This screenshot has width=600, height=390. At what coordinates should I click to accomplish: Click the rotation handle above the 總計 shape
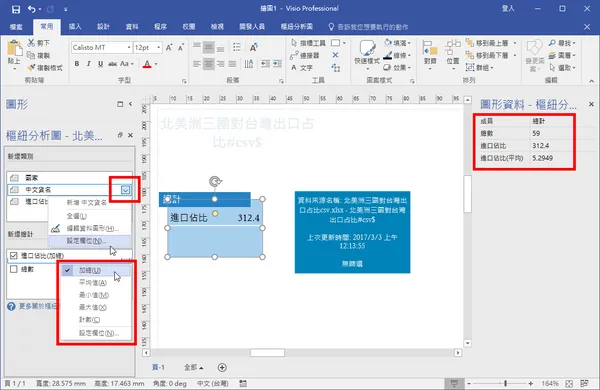pyautogui.click(x=215, y=181)
